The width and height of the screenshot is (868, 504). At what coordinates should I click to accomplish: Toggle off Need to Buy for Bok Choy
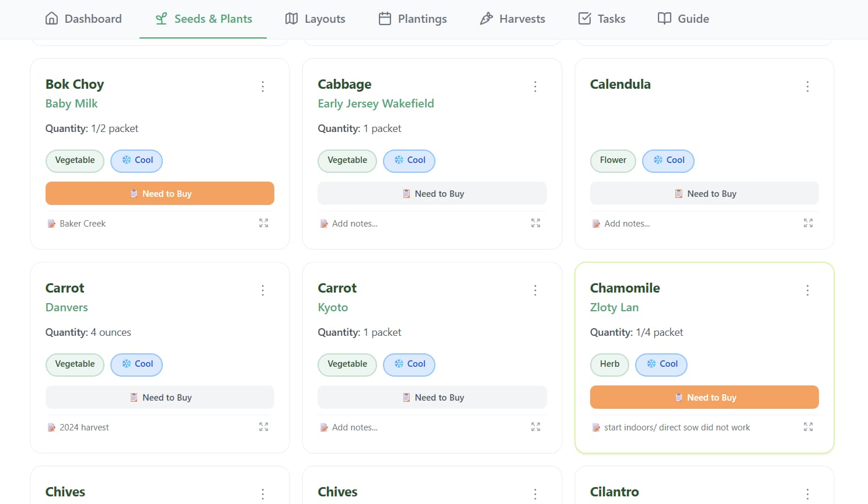click(x=160, y=193)
